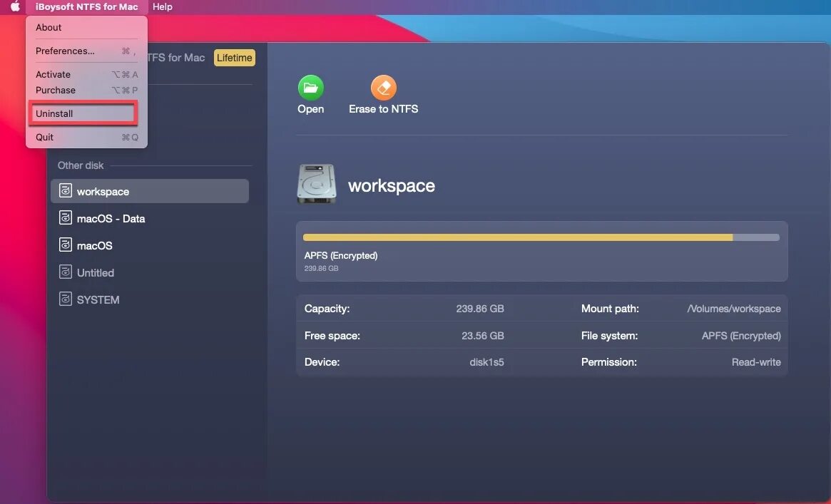Click the Open label under the folder icon
This screenshot has width=831, height=504.
point(310,109)
